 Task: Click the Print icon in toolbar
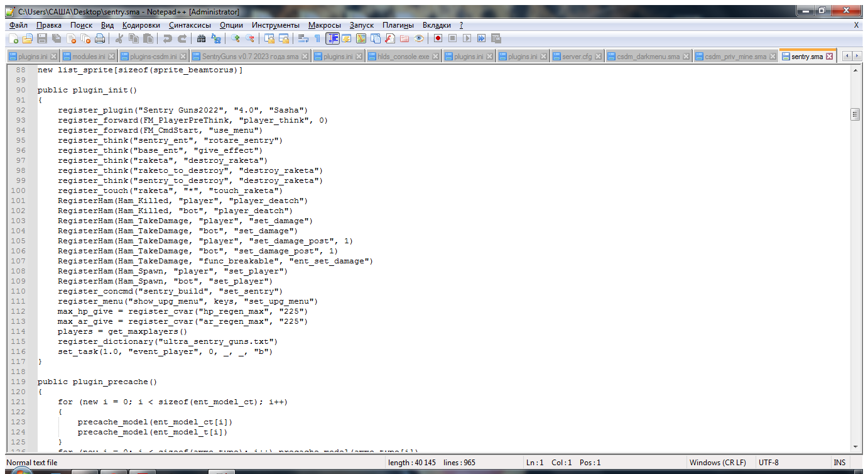(100, 39)
